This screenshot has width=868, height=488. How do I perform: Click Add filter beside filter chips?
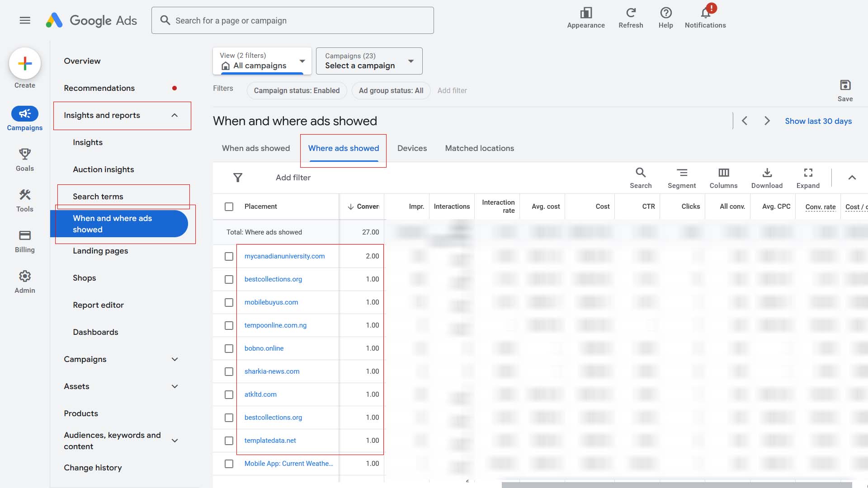coord(452,90)
